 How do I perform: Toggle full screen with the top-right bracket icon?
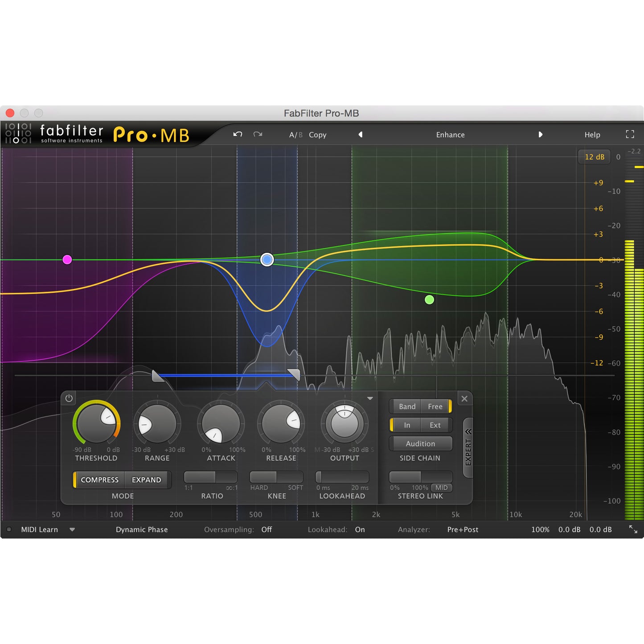coord(630,134)
